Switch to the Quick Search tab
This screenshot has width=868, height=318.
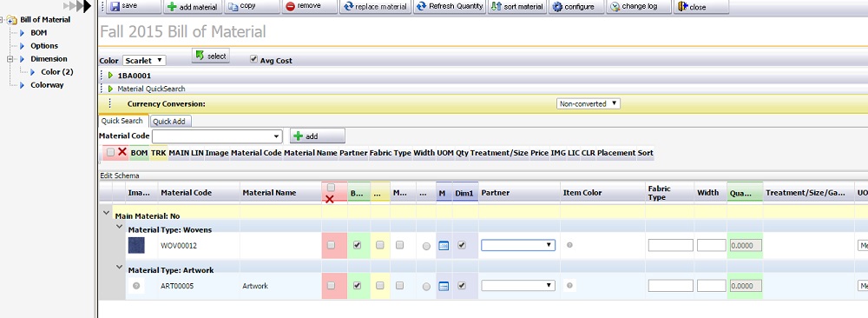[122, 121]
